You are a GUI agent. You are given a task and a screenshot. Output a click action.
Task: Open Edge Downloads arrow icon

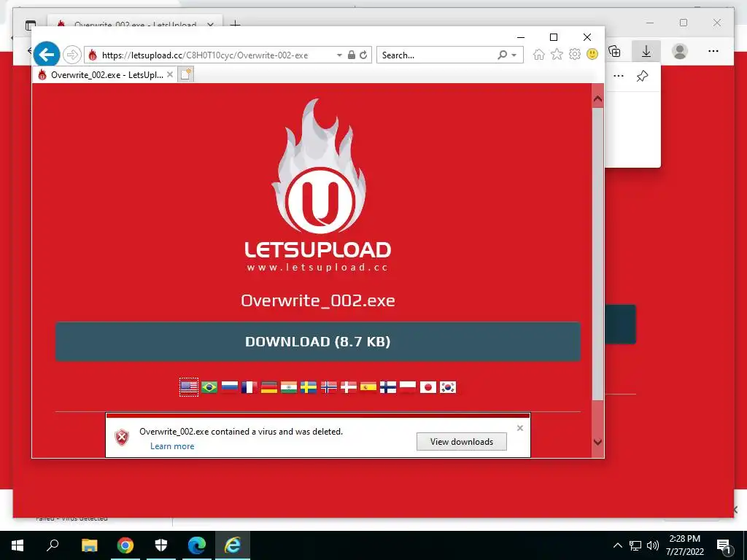point(646,51)
